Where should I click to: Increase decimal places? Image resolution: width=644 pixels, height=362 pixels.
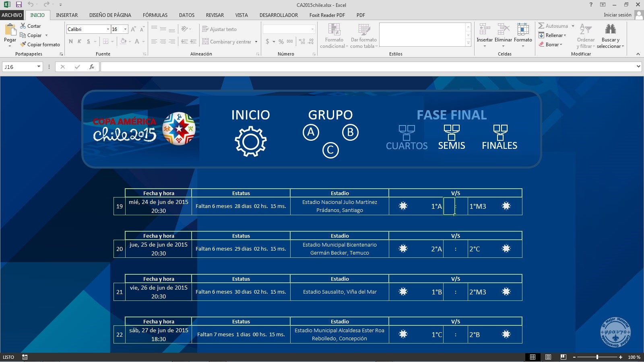(302, 41)
